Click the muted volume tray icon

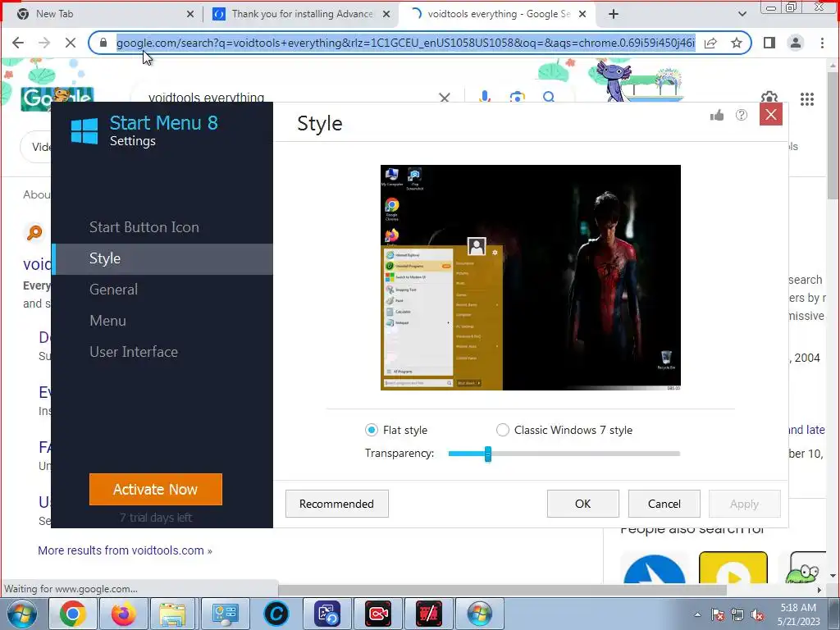pos(757,614)
